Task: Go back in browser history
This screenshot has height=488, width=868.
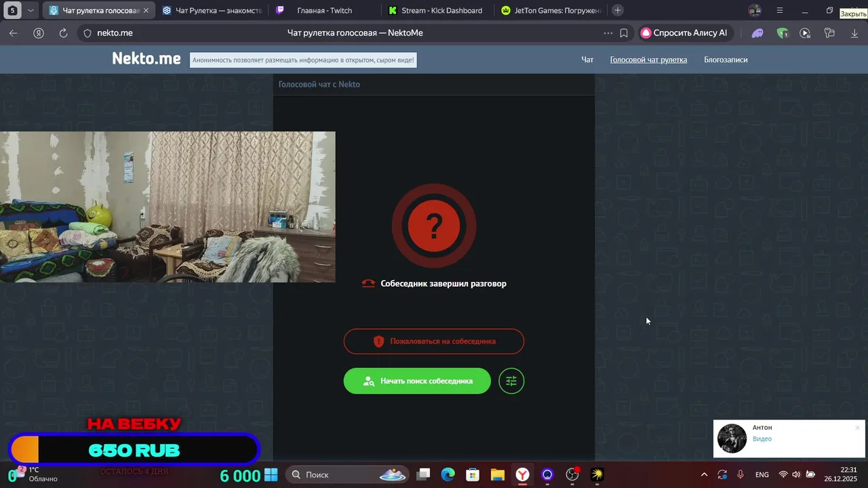Action: (x=13, y=33)
